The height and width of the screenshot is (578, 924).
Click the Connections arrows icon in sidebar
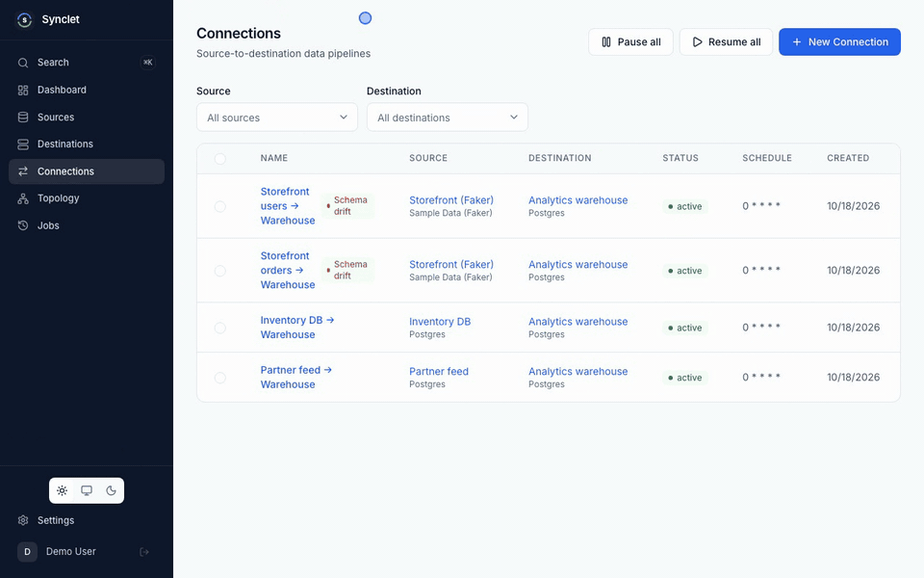tap(23, 171)
